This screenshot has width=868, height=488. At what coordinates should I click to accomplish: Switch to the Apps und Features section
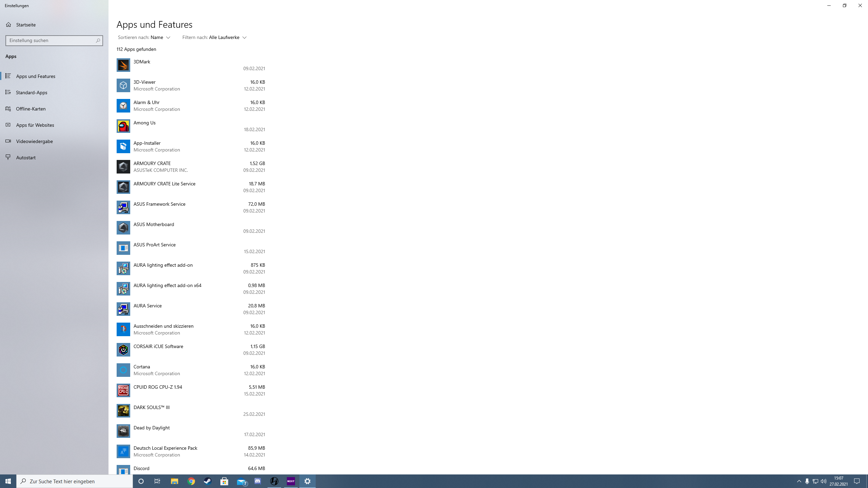pyautogui.click(x=35, y=76)
